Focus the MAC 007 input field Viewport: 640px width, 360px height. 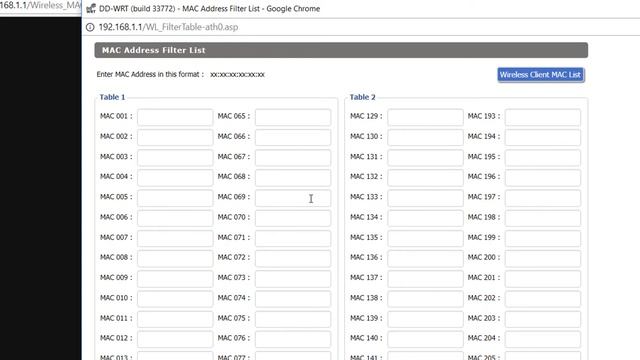click(175, 238)
